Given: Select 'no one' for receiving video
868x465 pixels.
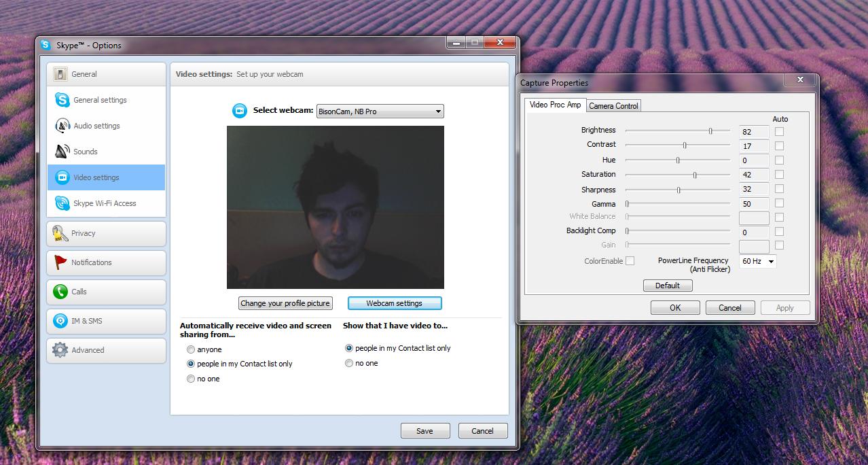Looking at the screenshot, I should (x=191, y=379).
